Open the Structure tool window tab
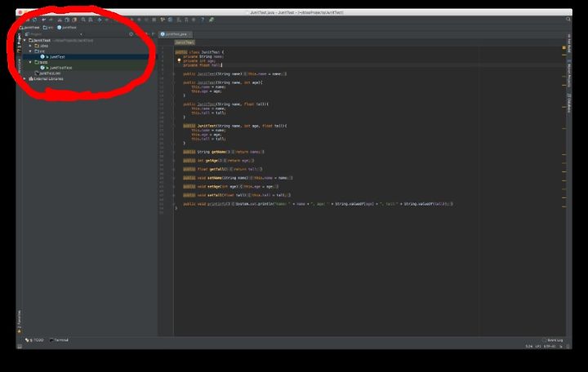 pyautogui.click(x=19, y=65)
